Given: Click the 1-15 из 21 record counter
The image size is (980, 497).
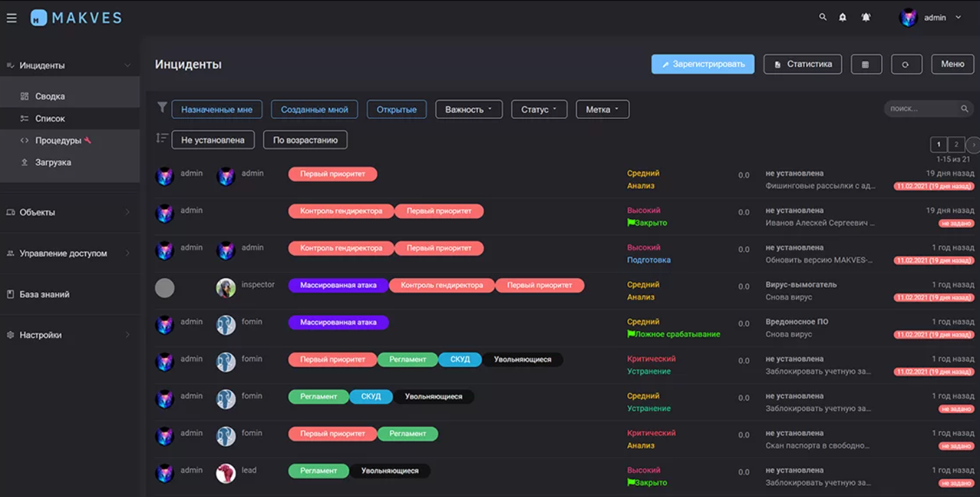Looking at the screenshot, I should 953,160.
